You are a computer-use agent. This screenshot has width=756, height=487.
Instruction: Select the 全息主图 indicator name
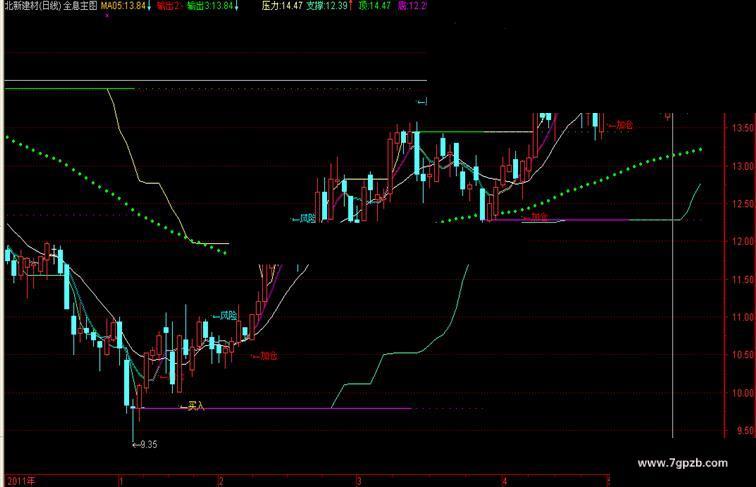pos(80,6)
